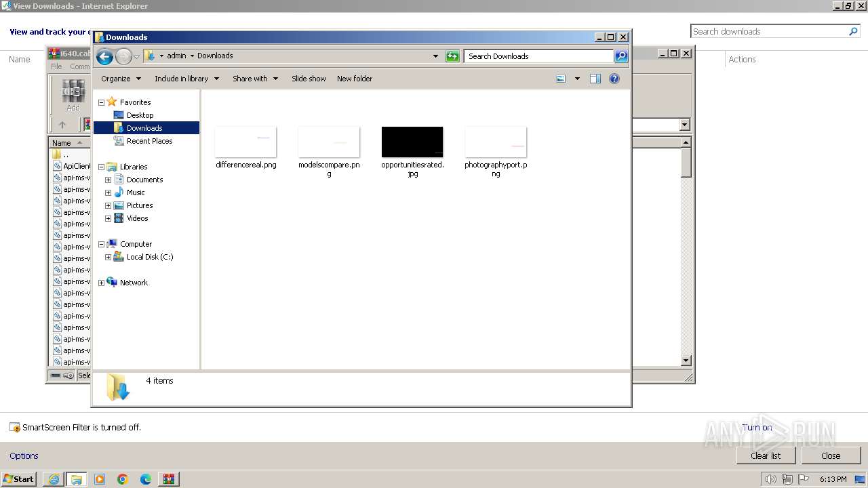Open Recent Places in Favorites
This screenshot has width=868, height=488.
click(x=149, y=141)
